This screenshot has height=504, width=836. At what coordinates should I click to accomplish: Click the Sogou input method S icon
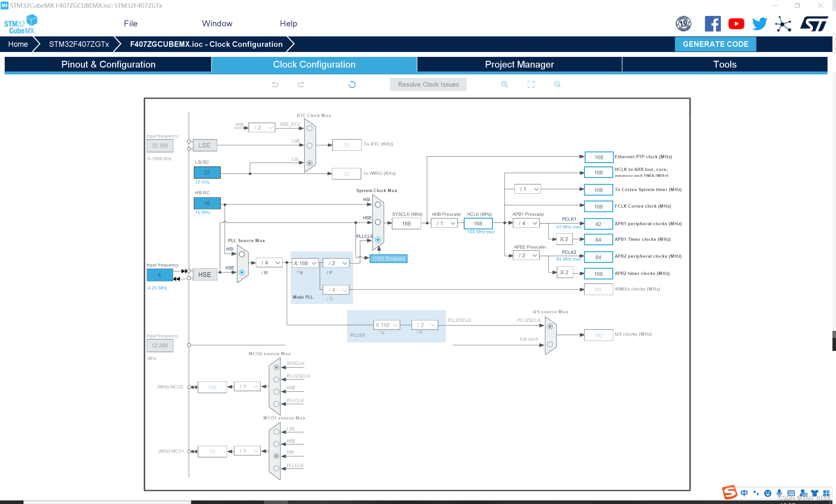pos(729,493)
